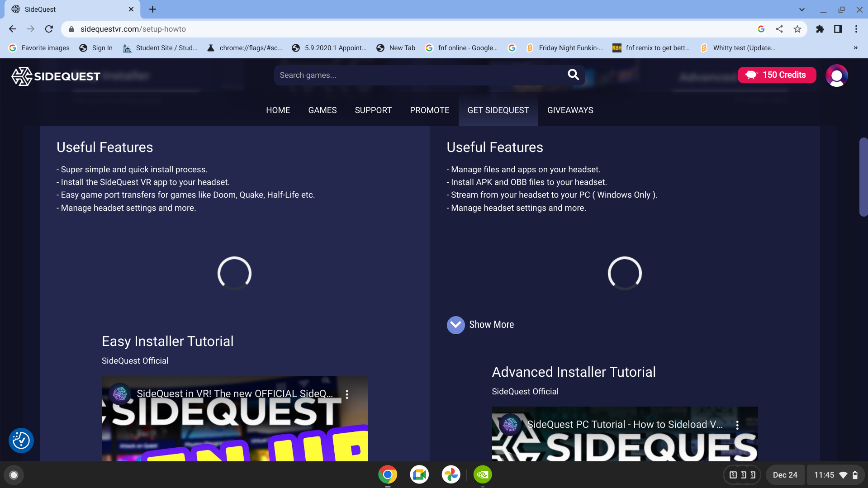Screen dimensions: 868x488
Task: Open the browser profile dropdown chevron
Action: (x=802, y=9)
